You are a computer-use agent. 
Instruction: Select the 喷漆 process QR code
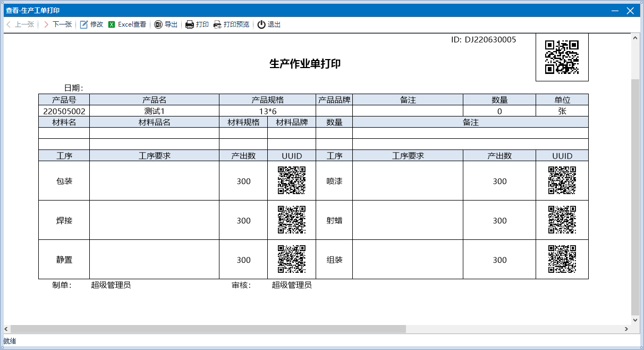(x=562, y=180)
